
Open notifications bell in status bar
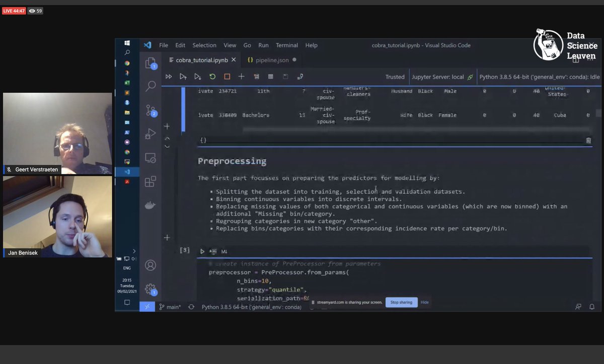click(592, 307)
